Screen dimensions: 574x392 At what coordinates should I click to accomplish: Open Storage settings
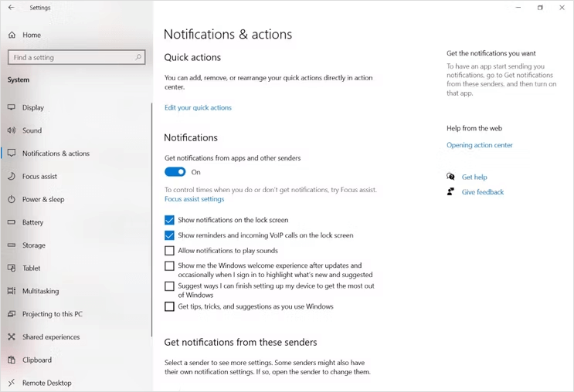pos(34,245)
